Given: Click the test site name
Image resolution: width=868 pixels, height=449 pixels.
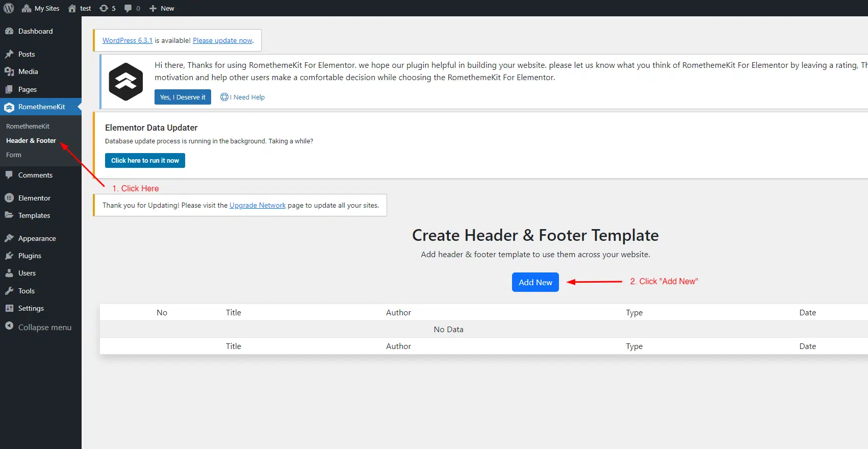Looking at the screenshot, I should (86, 8).
